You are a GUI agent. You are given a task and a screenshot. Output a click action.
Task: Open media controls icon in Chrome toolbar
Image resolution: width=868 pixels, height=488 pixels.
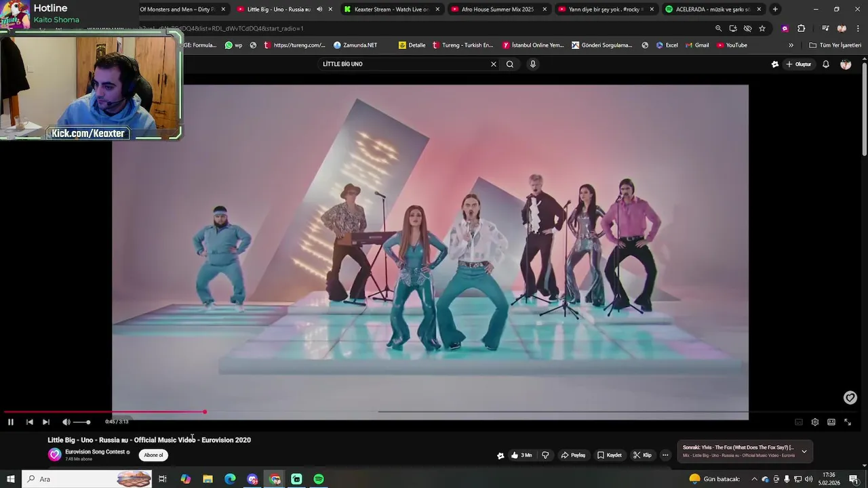click(825, 28)
